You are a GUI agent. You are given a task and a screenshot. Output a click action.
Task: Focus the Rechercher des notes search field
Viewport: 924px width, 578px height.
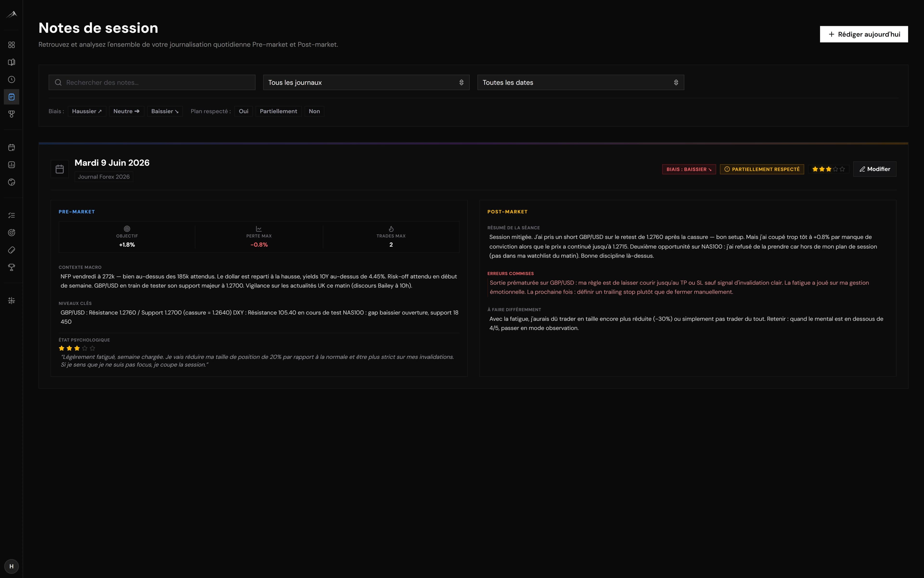coord(152,82)
